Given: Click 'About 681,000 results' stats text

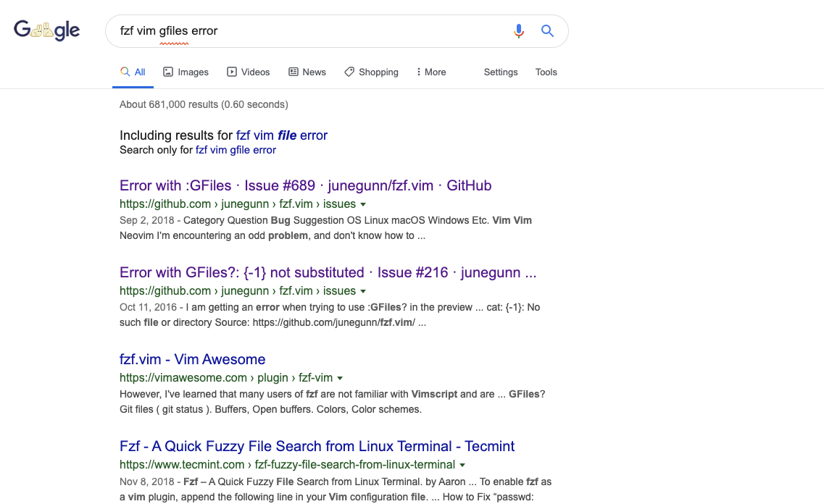Looking at the screenshot, I should tap(204, 104).
